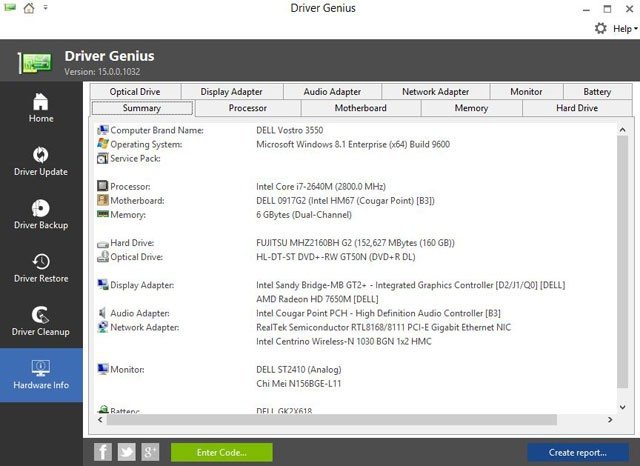Viewport: 640px width, 466px height.
Task: Switch to the Optical Drive tab
Action: tap(135, 91)
